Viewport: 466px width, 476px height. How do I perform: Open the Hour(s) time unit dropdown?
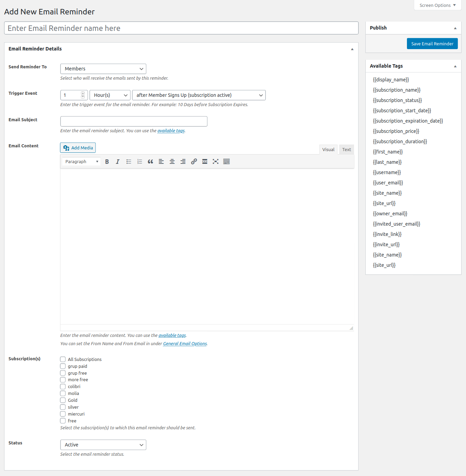[110, 95]
